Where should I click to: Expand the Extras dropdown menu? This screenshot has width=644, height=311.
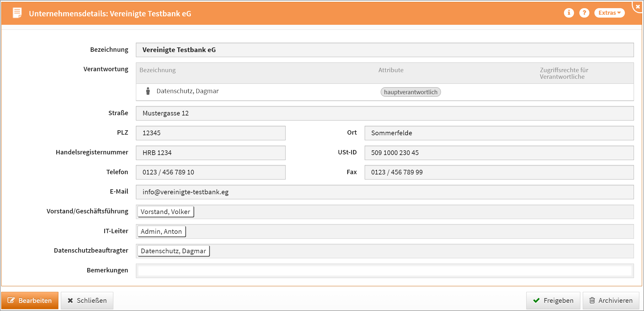point(609,13)
